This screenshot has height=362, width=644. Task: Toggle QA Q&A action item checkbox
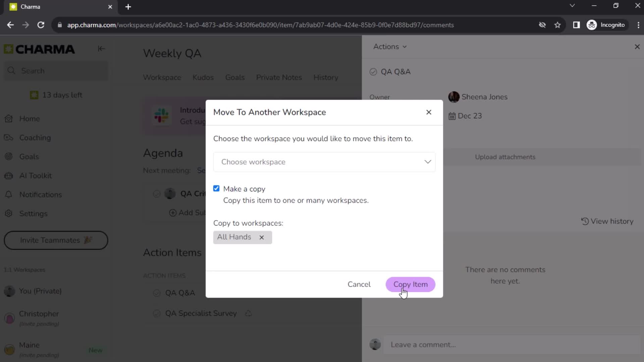[x=157, y=293]
